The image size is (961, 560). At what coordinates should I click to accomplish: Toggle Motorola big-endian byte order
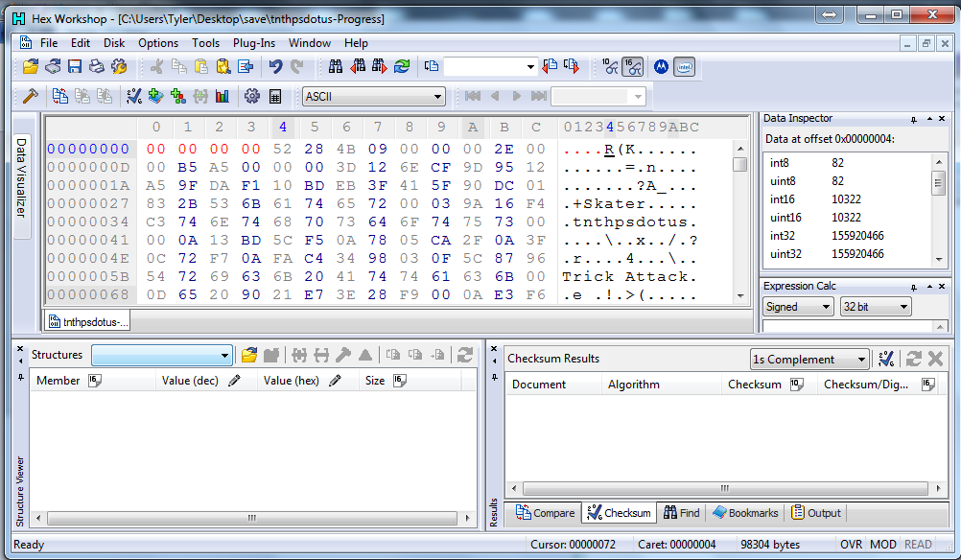660,66
